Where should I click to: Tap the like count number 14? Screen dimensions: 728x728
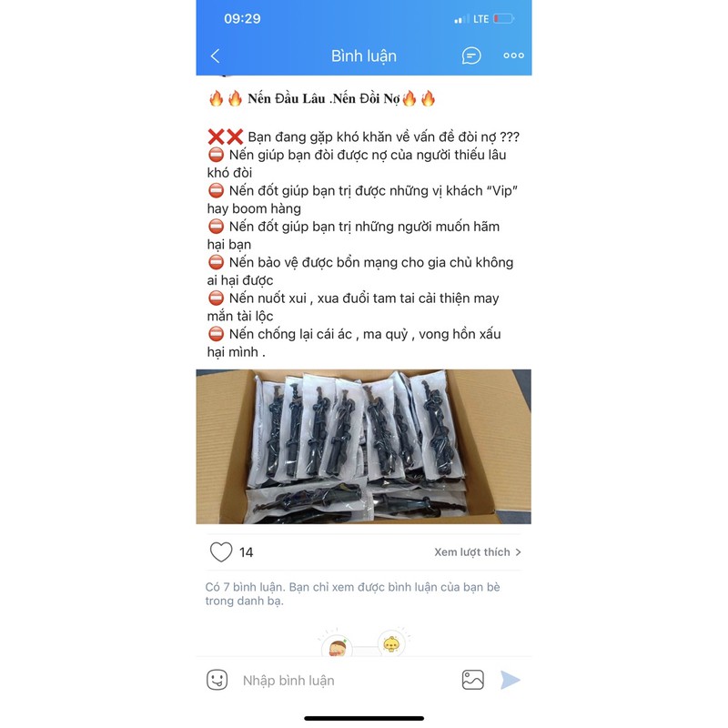click(x=246, y=552)
